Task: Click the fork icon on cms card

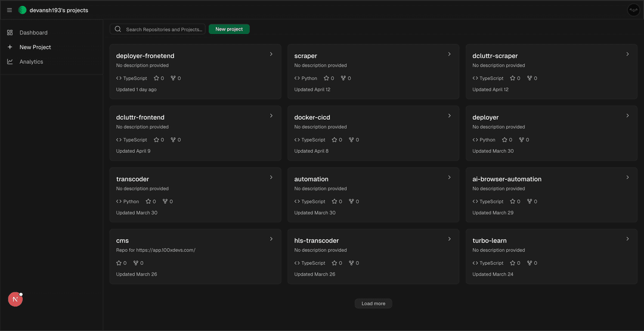Action: tap(135, 263)
